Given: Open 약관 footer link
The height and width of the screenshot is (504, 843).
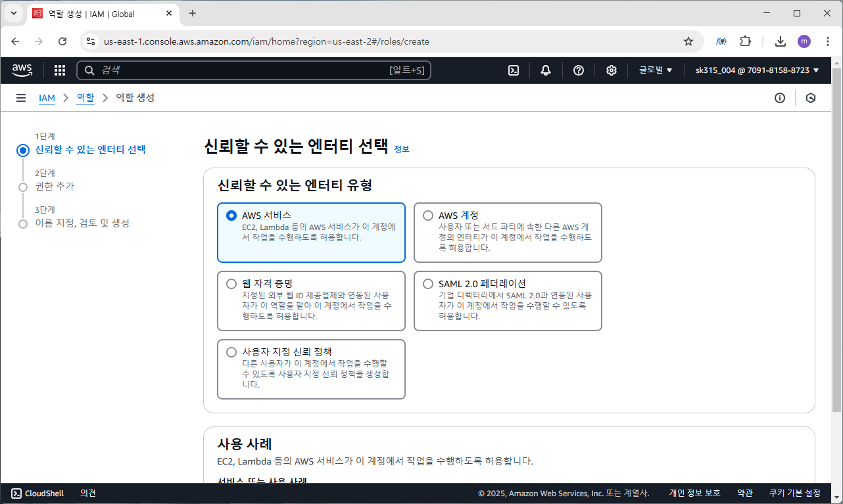Looking at the screenshot, I should 744,493.
